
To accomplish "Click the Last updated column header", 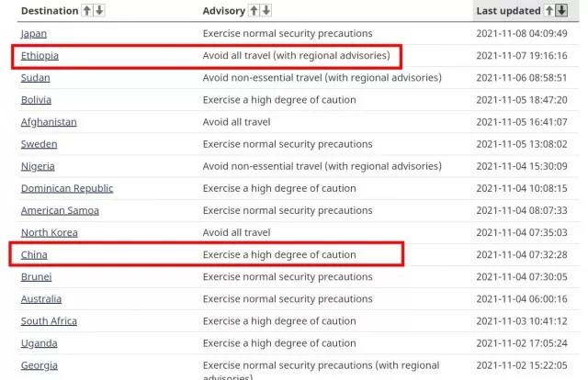I will tap(508, 11).
